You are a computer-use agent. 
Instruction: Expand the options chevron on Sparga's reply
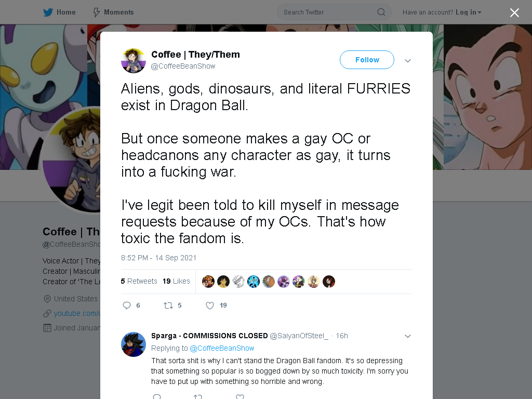point(408,336)
